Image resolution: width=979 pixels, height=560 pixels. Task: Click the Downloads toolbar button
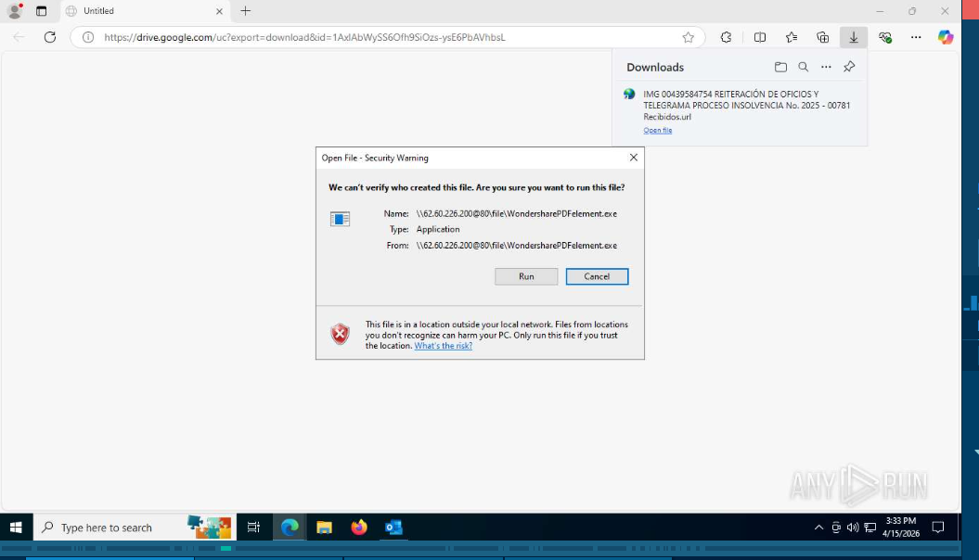click(x=854, y=37)
